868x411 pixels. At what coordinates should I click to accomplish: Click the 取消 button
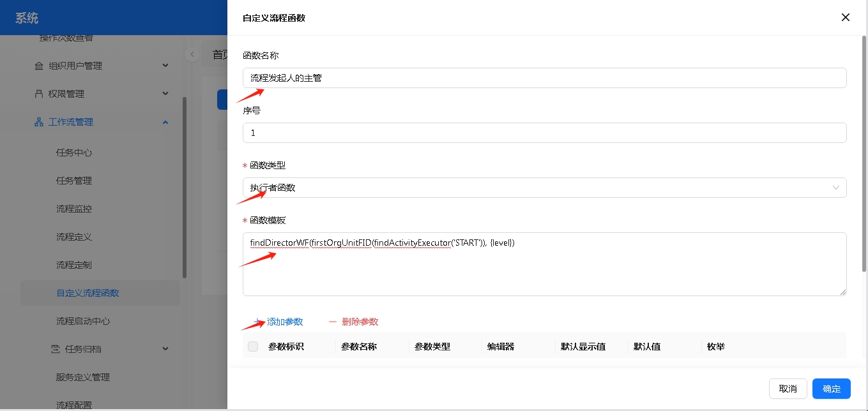[788, 389]
